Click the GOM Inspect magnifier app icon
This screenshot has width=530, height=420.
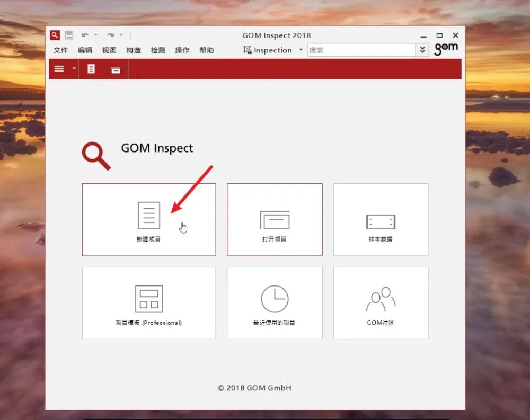(55, 35)
